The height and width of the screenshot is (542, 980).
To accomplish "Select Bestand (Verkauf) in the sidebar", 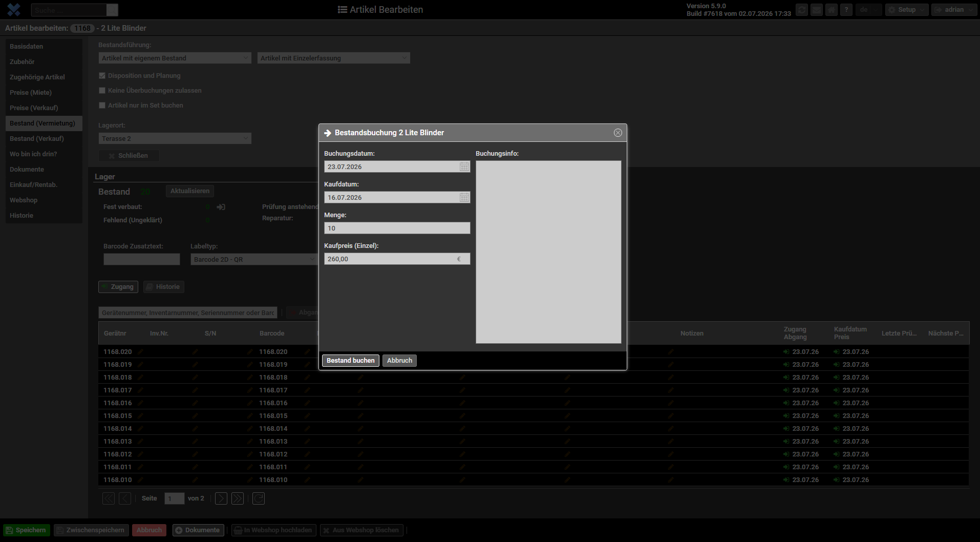I will coord(44,139).
